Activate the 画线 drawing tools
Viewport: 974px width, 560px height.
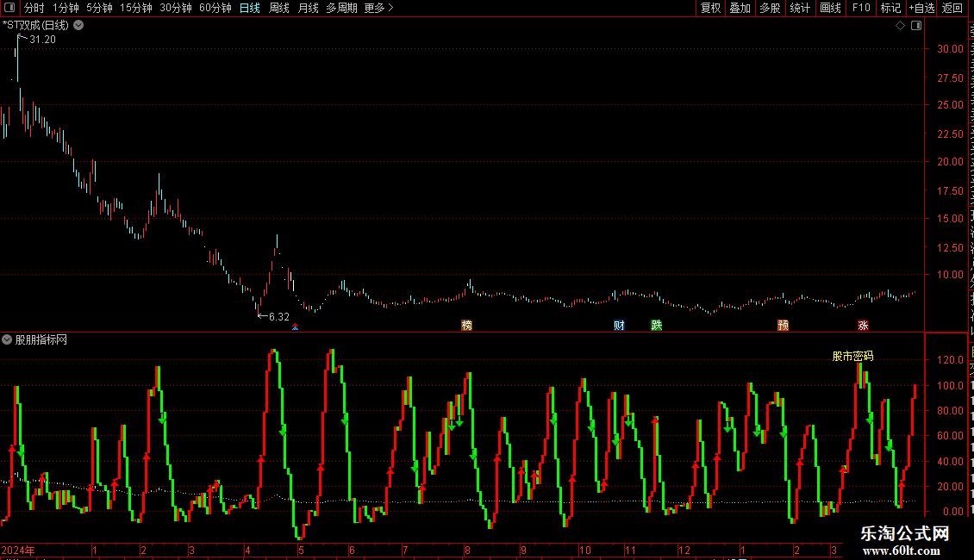pyautogui.click(x=830, y=8)
